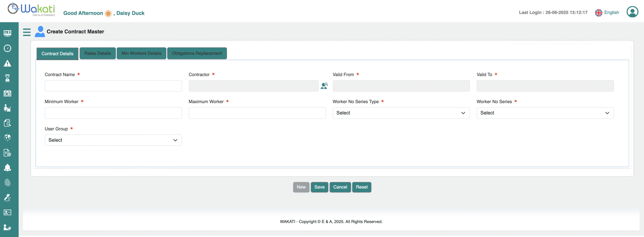Click the Contract Name input field
Screen dimensions: 644x237
tap(113, 86)
